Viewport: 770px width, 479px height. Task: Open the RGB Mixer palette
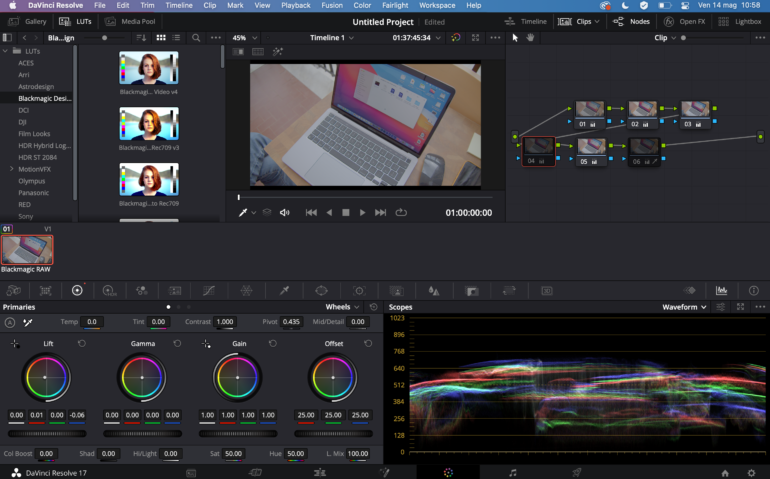point(142,290)
